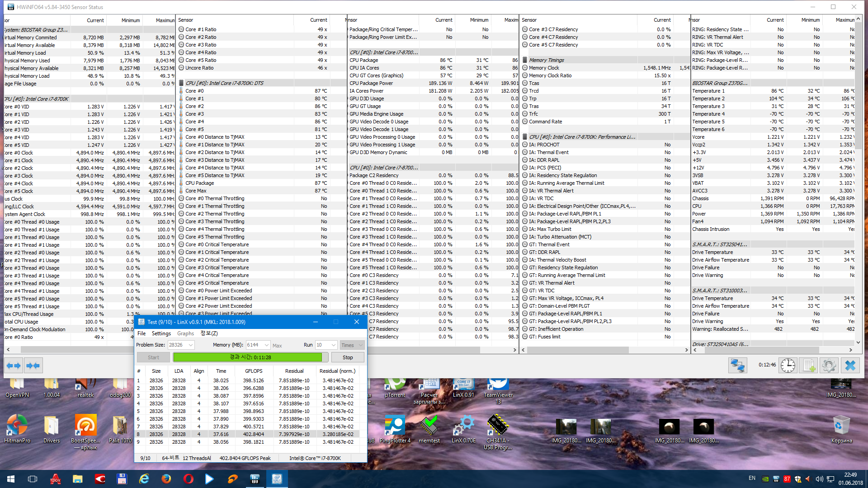
Task: Open LinX Settings menu
Action: coord(161,333)
